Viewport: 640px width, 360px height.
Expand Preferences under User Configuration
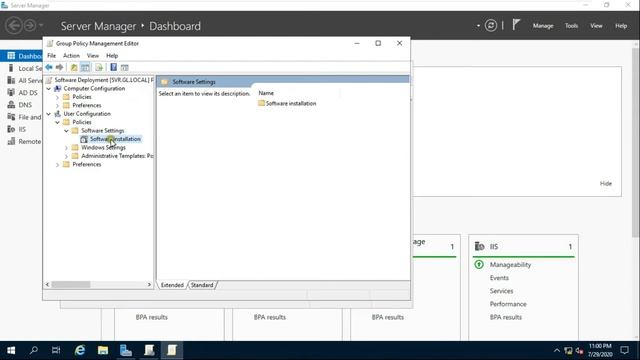click(57, 164)
